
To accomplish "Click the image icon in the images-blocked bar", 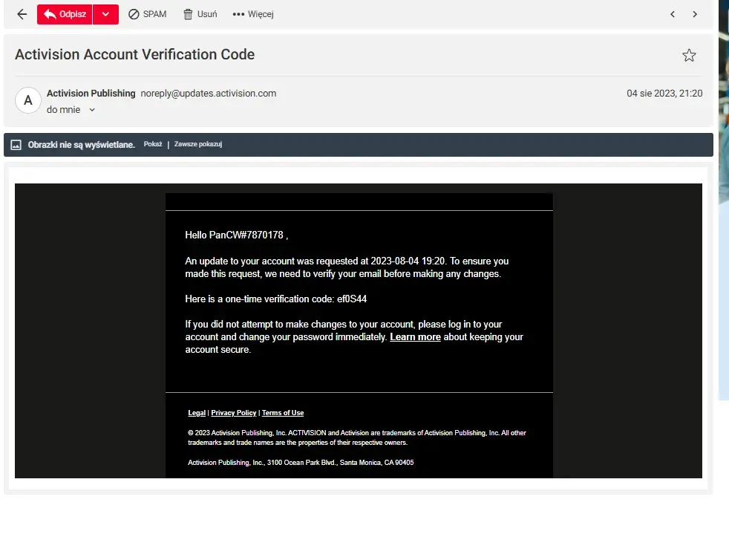I will point(16,145).
